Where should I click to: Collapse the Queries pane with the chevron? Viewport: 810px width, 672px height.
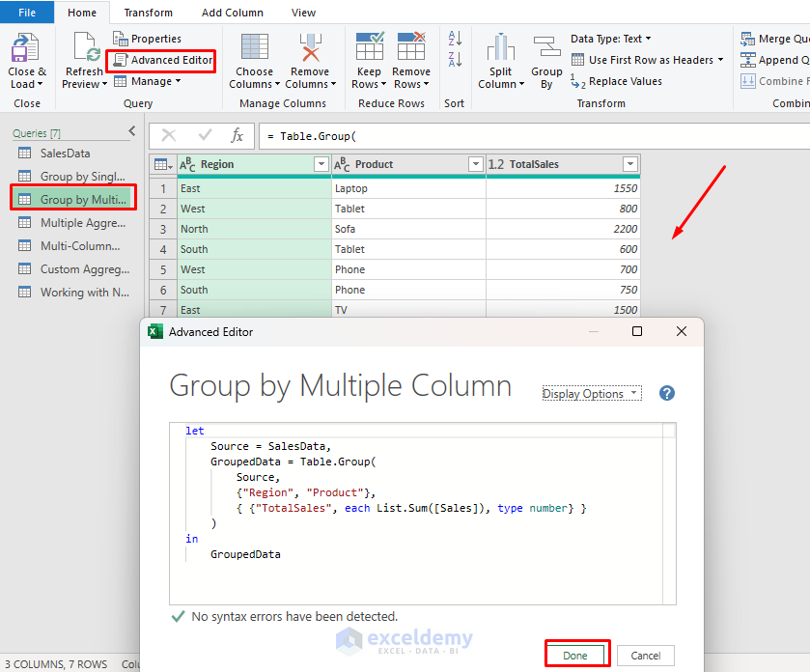click(x=132, y=131)
